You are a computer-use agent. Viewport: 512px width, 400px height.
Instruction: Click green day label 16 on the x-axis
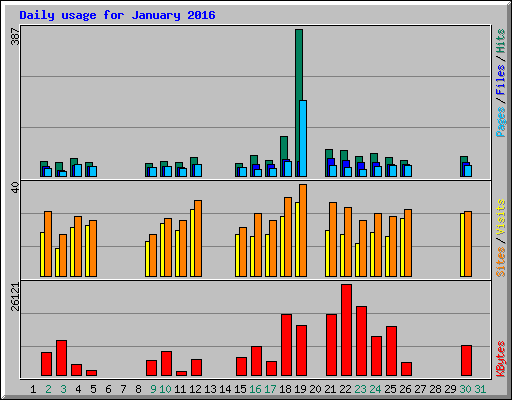coord(255,389)
